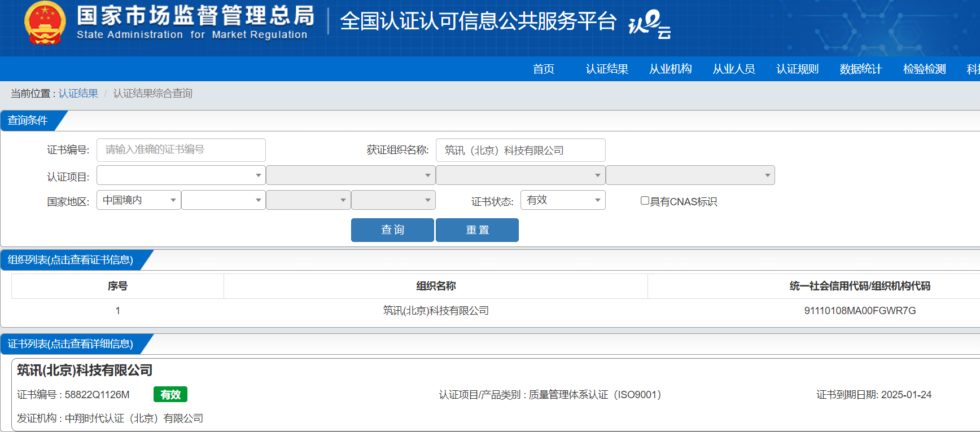The image size is (980, 432).
Task: Click the credit code 91110108MA00FGWR7G
Action: click(x=860, y=311)
